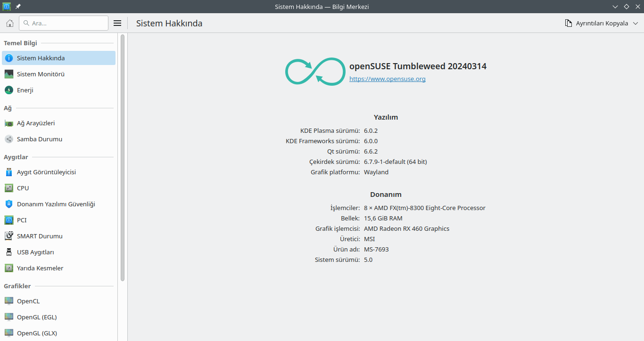Click the USB Aygıtları icon
The height and width of the screenshot is (341, 644).
click(9, 252)
